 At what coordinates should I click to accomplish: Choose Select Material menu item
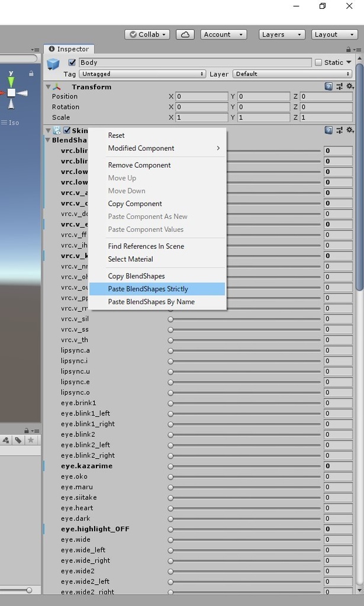point(157,259)
